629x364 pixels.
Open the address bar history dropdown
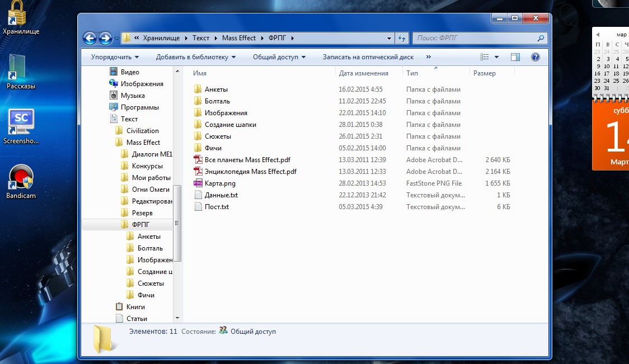(x=389, y=39)
